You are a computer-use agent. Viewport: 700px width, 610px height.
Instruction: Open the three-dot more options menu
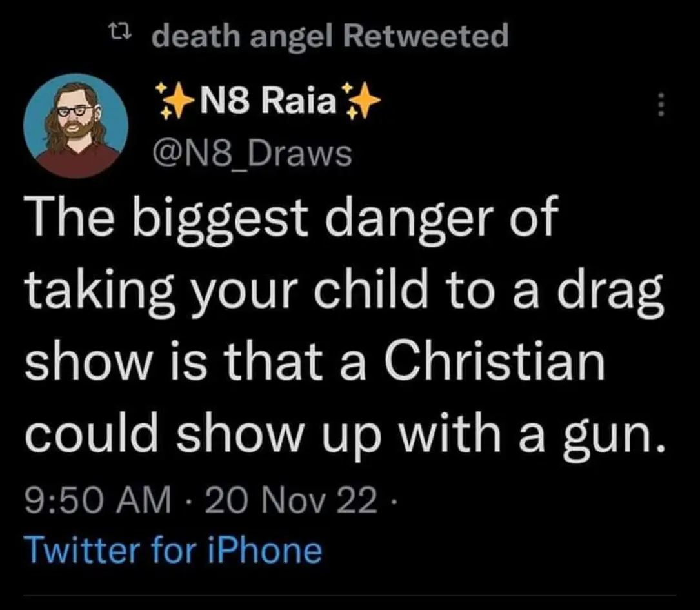click(659, 106)
